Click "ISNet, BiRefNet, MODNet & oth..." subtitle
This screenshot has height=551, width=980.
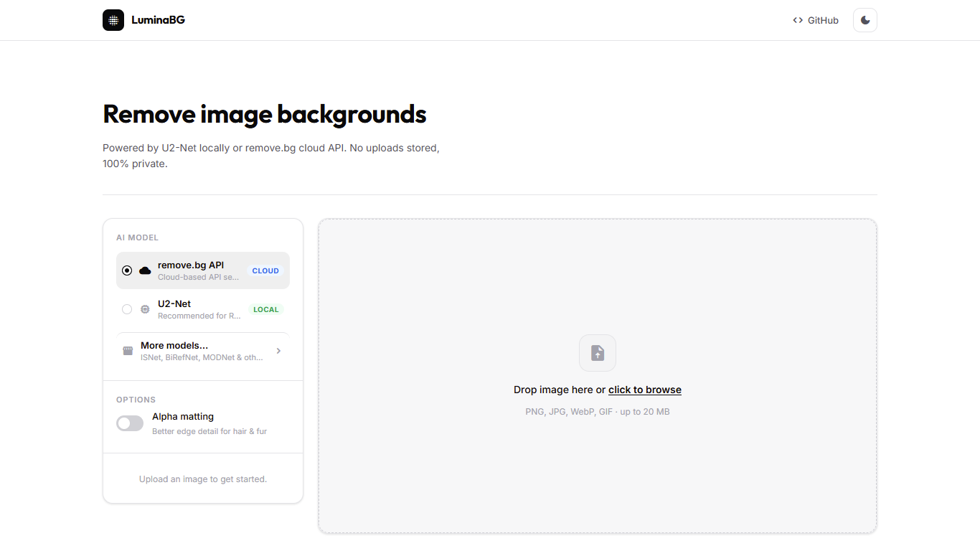coord(202,357)
